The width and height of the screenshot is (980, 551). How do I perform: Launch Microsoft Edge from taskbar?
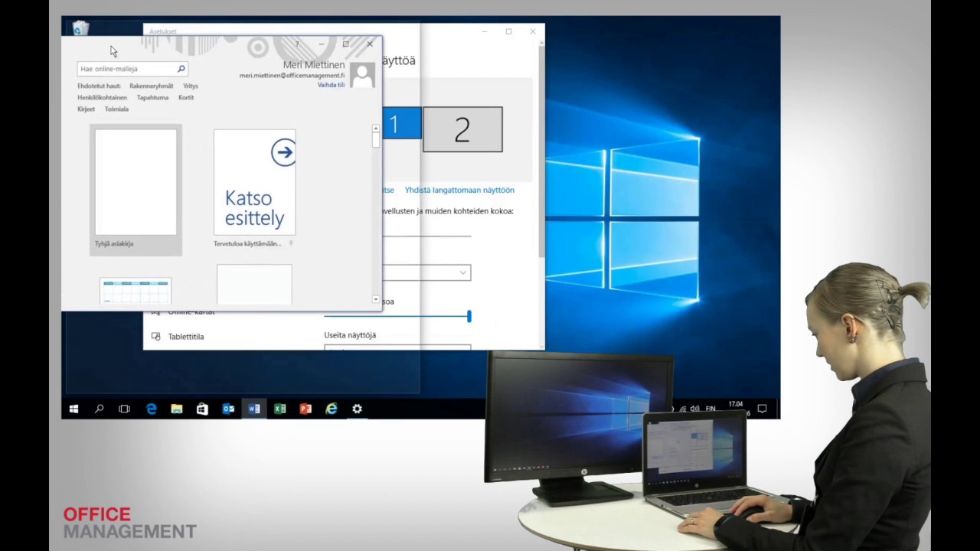pyautogui.click(x=151, y=409)
